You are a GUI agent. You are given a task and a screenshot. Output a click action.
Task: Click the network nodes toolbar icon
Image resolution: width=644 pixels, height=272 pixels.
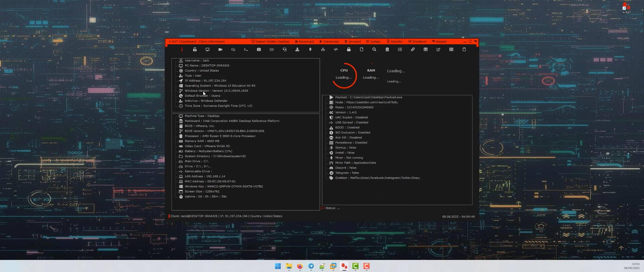coord(323,49)
